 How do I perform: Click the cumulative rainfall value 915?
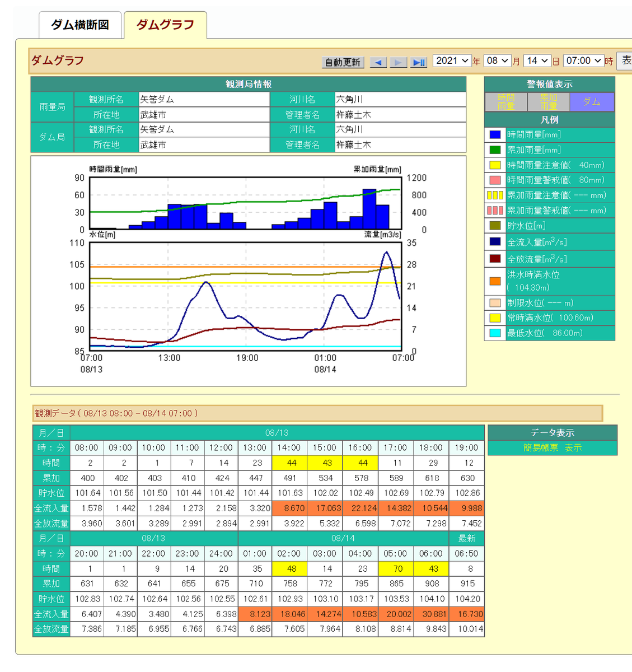[x=467, y=584]
